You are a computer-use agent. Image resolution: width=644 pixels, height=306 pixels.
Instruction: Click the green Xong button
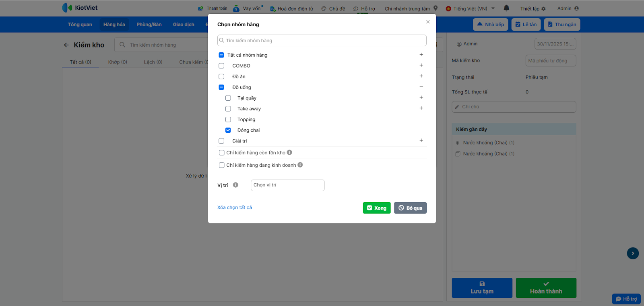377,208
